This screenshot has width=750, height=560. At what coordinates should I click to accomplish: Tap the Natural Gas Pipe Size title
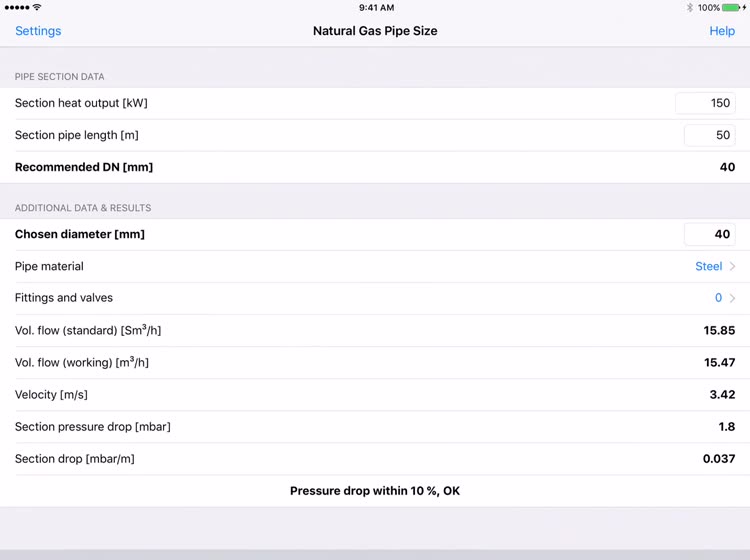[375, 31]
